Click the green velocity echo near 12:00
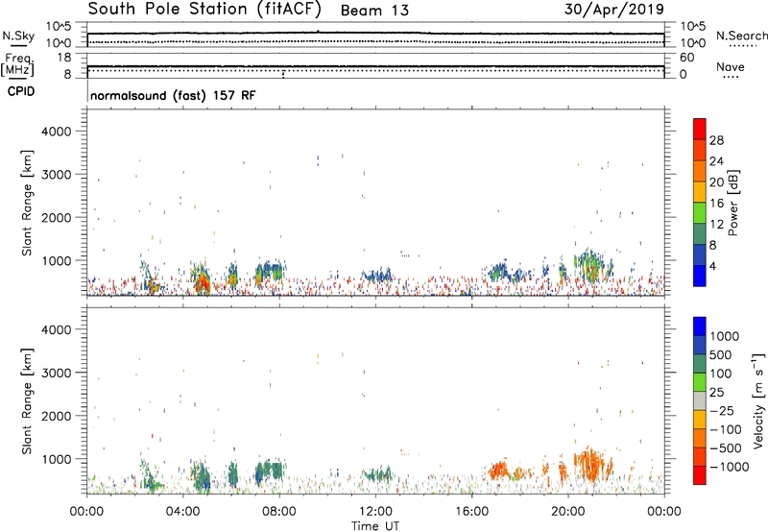Viewport: 768px width, 532px height. click(376, 474)
